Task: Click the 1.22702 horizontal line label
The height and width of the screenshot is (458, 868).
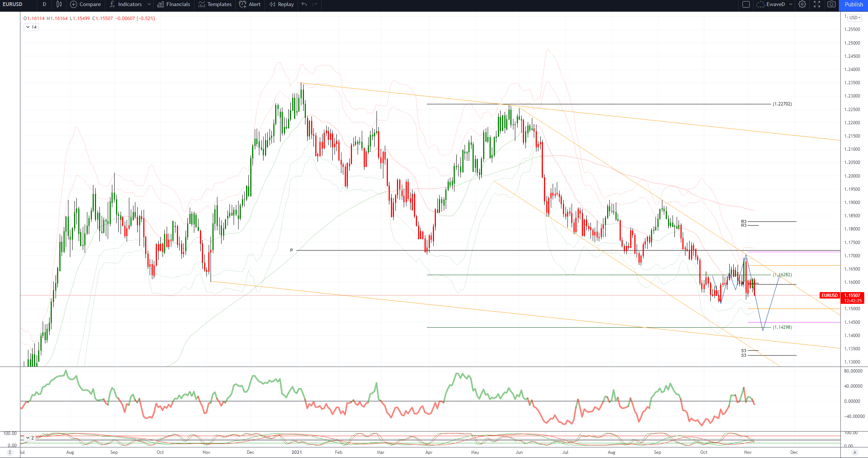Action: coord(782,104)
